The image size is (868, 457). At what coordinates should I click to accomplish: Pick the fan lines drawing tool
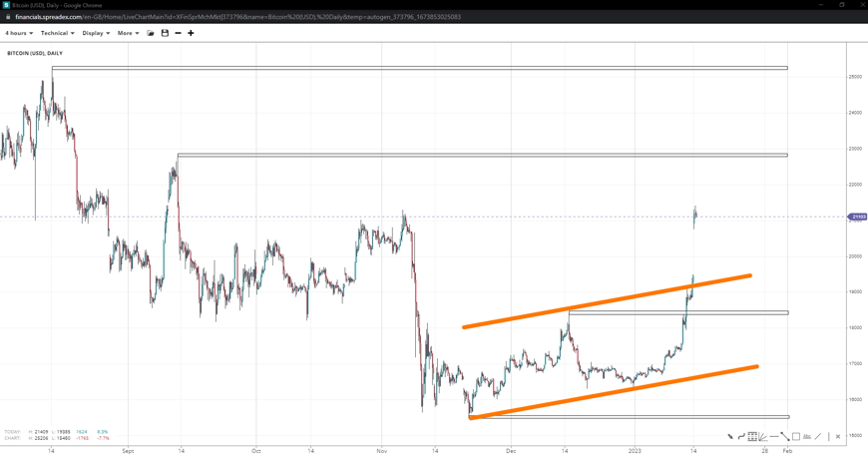(x=763, y=437)
